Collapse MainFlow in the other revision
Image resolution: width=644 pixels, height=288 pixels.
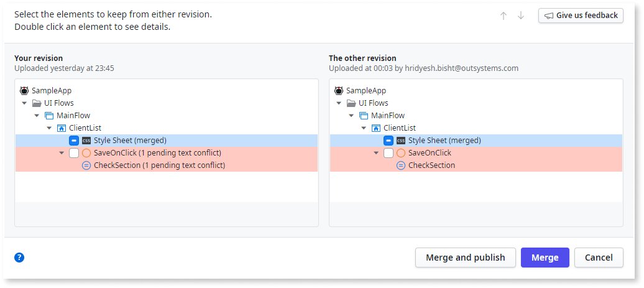point(351,116)
